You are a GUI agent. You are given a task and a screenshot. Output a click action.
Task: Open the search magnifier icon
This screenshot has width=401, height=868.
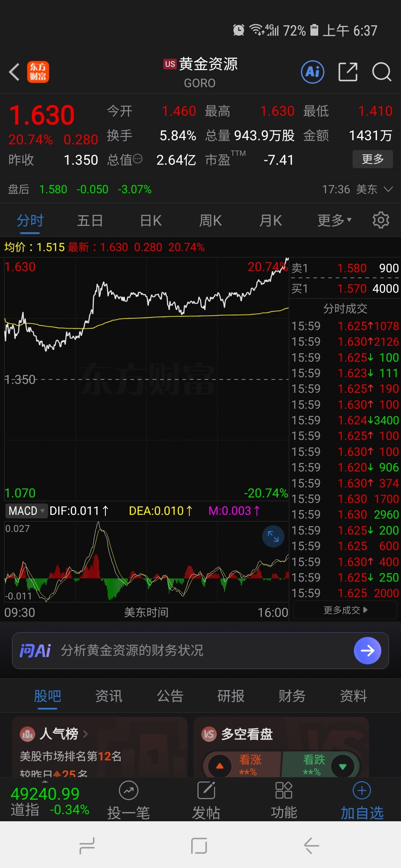pyautogui.click(x=382, y=72)
